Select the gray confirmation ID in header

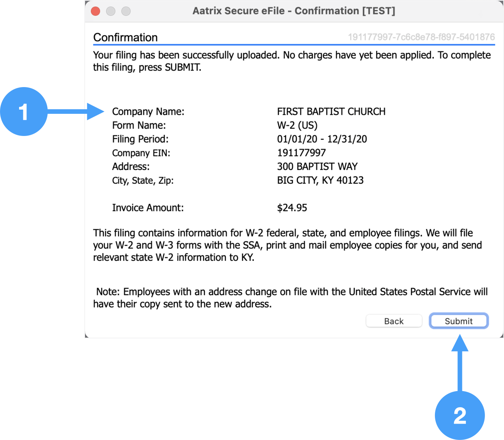click(421, 37)
